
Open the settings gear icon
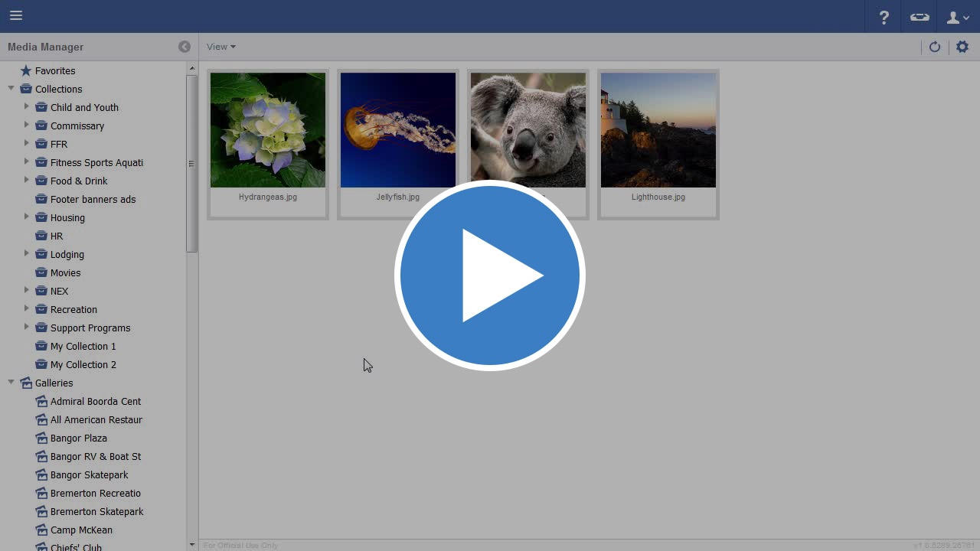tap(962, 47)
